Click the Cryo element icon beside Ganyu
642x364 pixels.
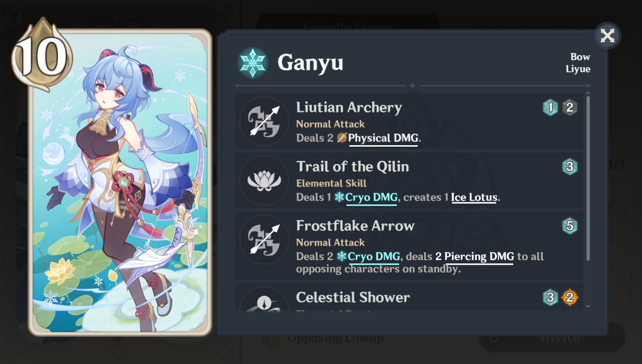pos(252,63)
